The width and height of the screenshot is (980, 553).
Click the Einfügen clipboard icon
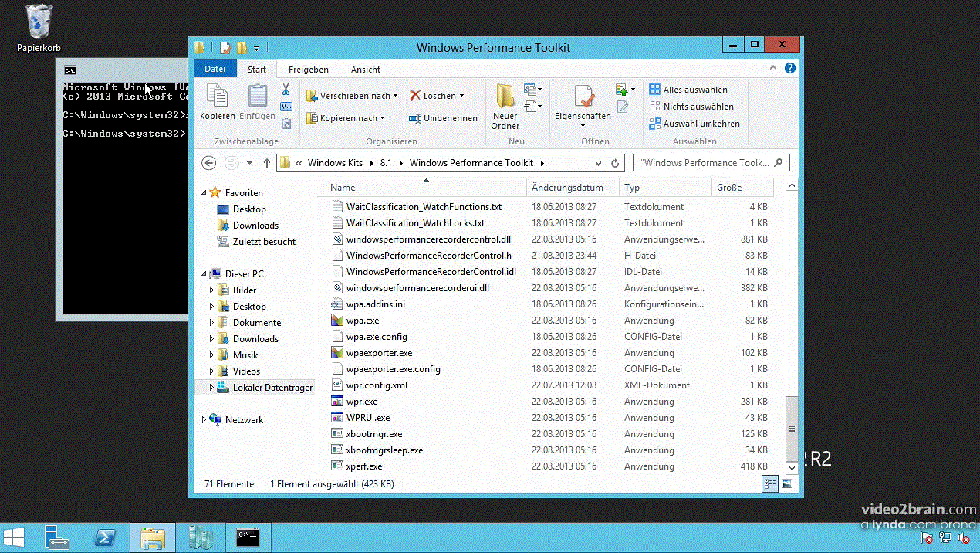(x=257, y=97)
